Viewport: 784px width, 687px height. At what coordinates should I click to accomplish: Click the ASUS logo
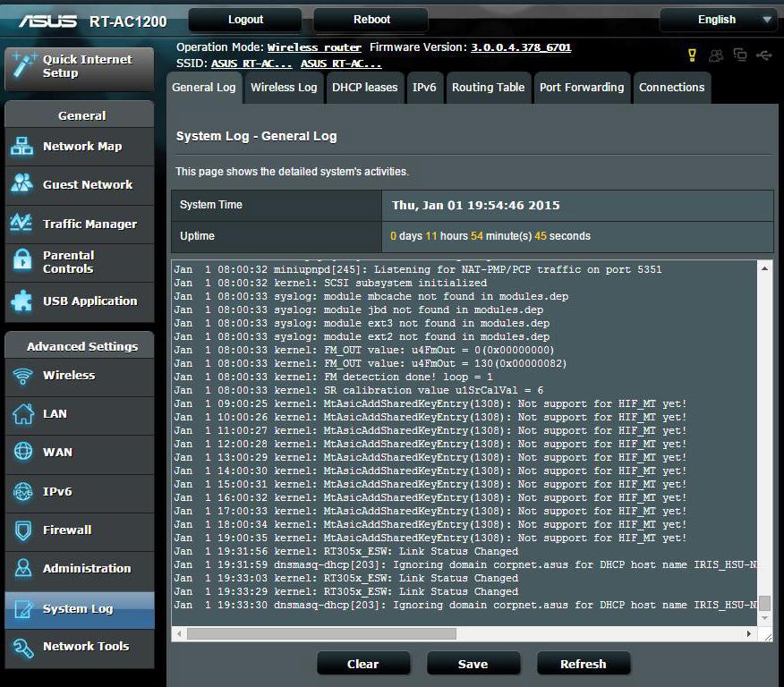pos(48,21)
